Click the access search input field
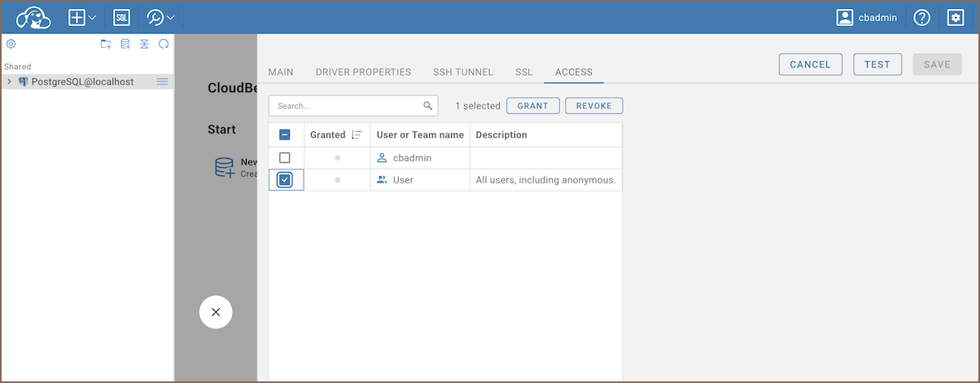Screen dimensions: 980x383 coord(346,106)
